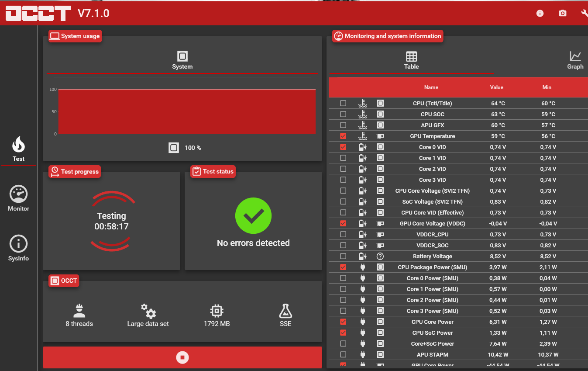588x371 pixels.
Task: Switch to the Monitor section
Action: (18, 198)
